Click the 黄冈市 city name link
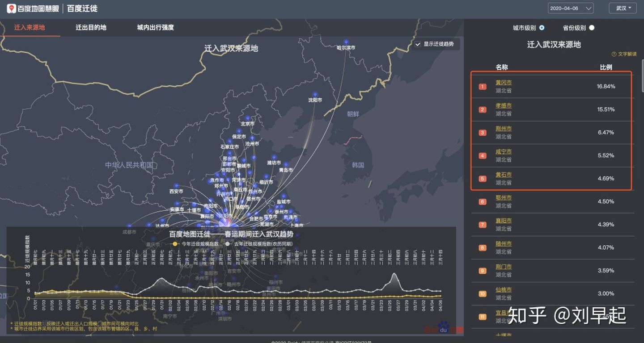 pos(504,83)
